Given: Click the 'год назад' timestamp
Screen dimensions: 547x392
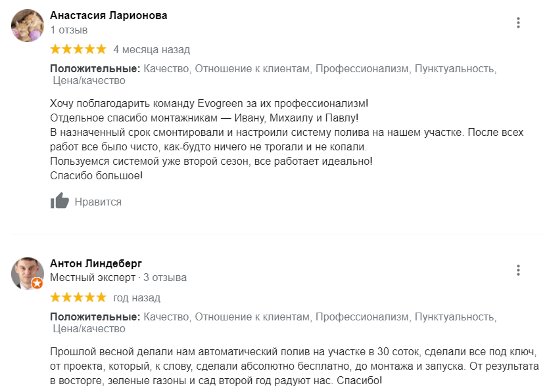Looking at the screenshot, I should [137, 297].
